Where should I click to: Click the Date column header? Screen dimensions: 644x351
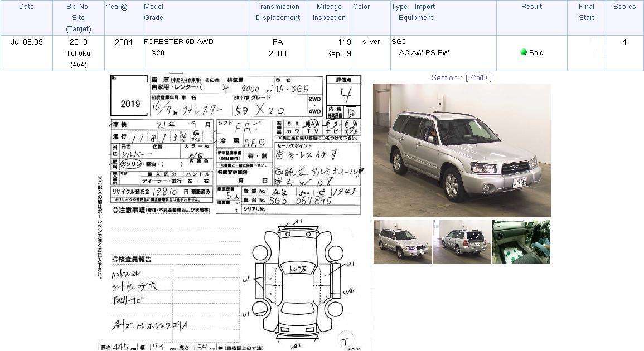click(26, 7)
